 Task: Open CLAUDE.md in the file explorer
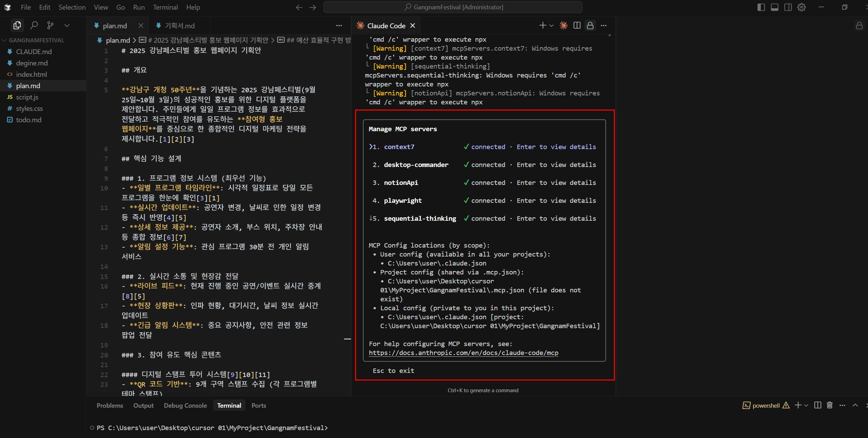click(x=34, y=52)
